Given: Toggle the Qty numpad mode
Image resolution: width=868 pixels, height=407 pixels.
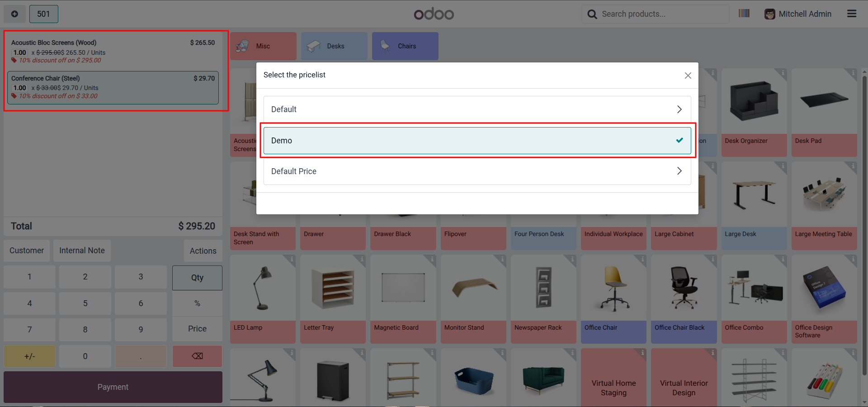Looking at the screenshot, I should pos(197,278).
